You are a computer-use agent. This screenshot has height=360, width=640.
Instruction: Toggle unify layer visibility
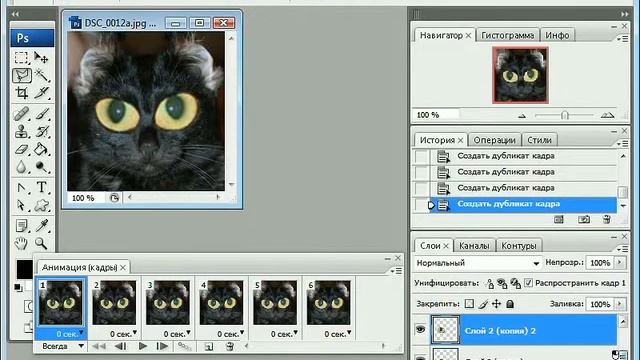click(502, 283)
